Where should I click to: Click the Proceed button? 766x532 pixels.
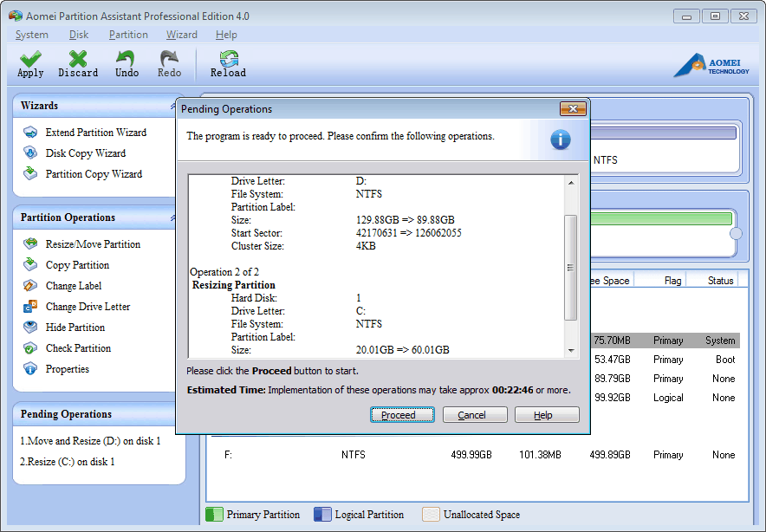tap(402, 415)
